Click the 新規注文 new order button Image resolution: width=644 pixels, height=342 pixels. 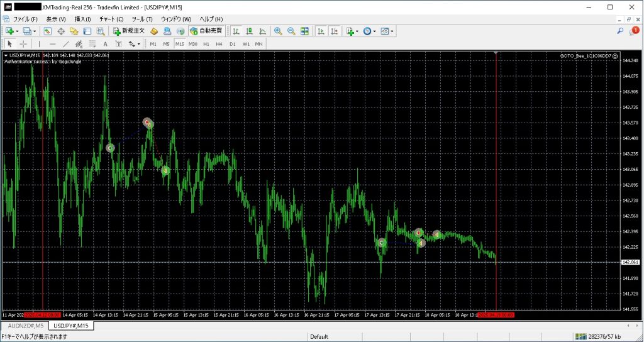pos(129,31)
